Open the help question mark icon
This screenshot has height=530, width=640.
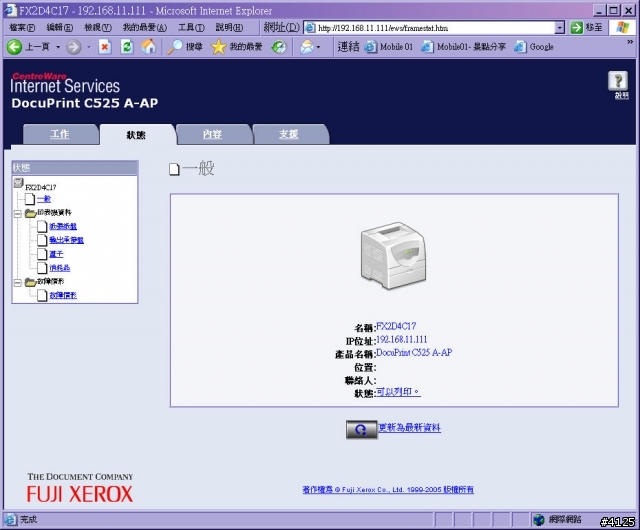[x=618, y=81]
